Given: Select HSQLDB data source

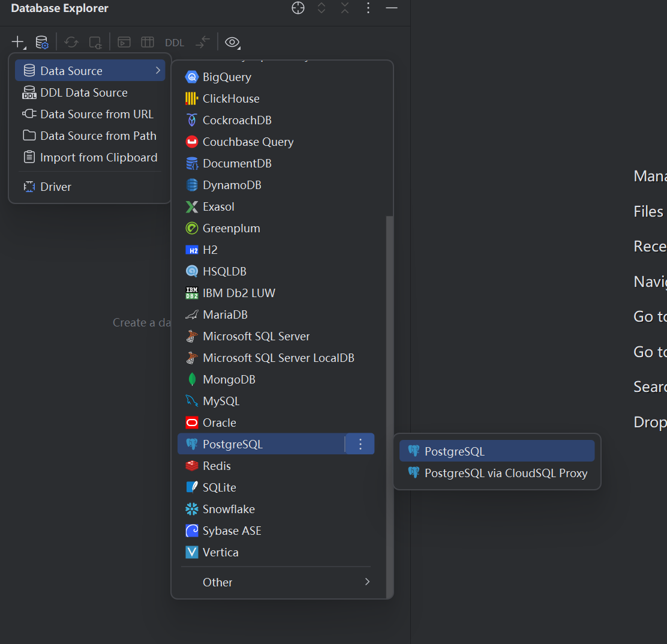Looking at the screenshot, I should [276, 271].
